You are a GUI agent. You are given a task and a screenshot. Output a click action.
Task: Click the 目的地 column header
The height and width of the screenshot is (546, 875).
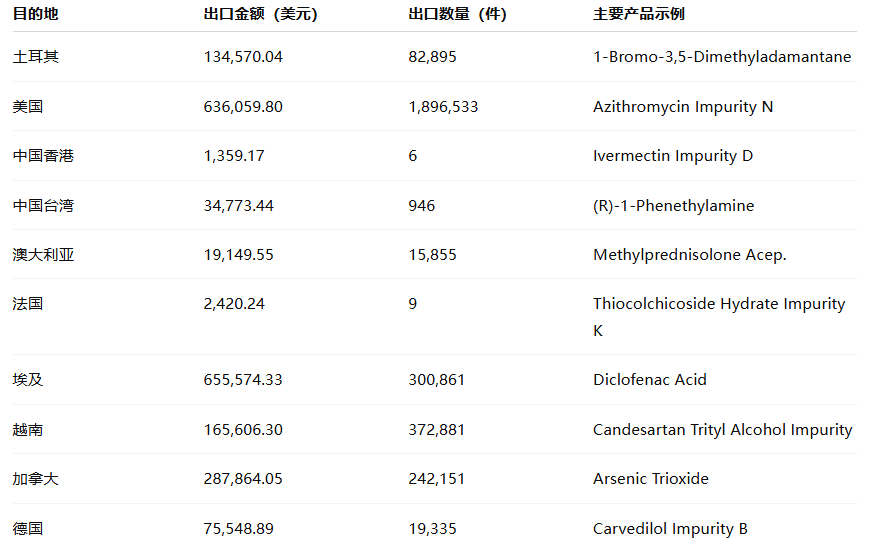(x=35, y=15)
